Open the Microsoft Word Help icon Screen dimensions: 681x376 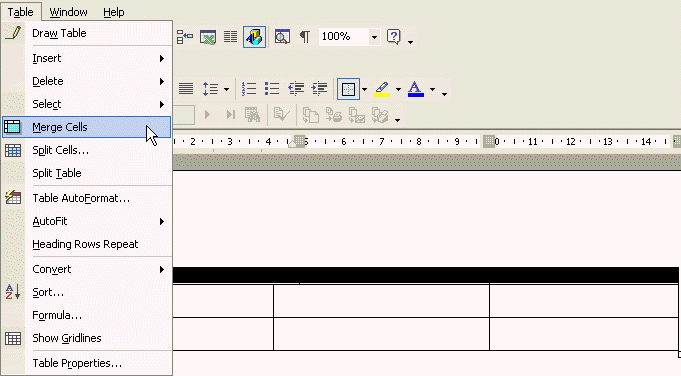coord(393,37)
